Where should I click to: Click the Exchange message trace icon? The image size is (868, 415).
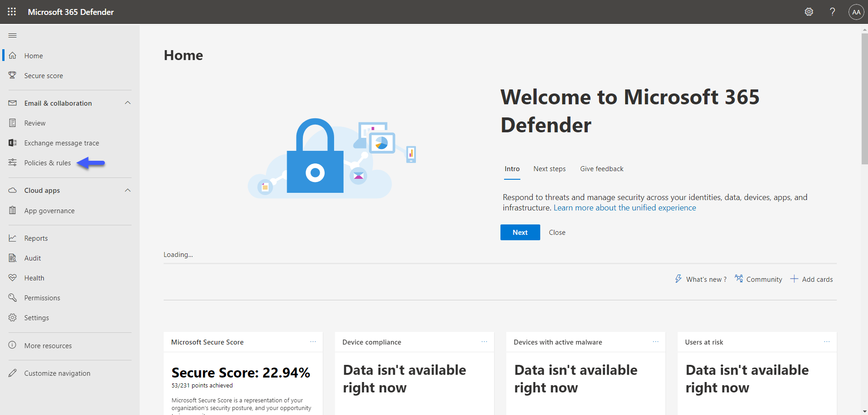(x=13, y=143)
